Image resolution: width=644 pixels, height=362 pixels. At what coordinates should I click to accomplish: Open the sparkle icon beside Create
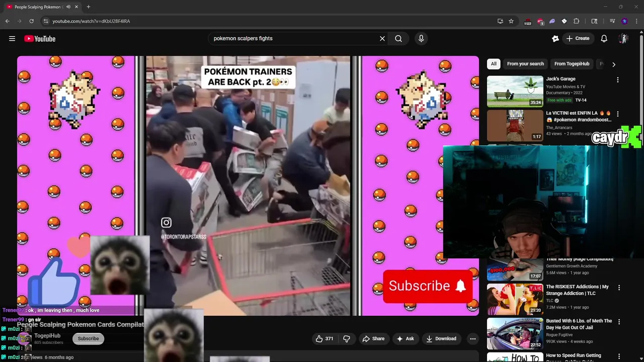(555, 38)
